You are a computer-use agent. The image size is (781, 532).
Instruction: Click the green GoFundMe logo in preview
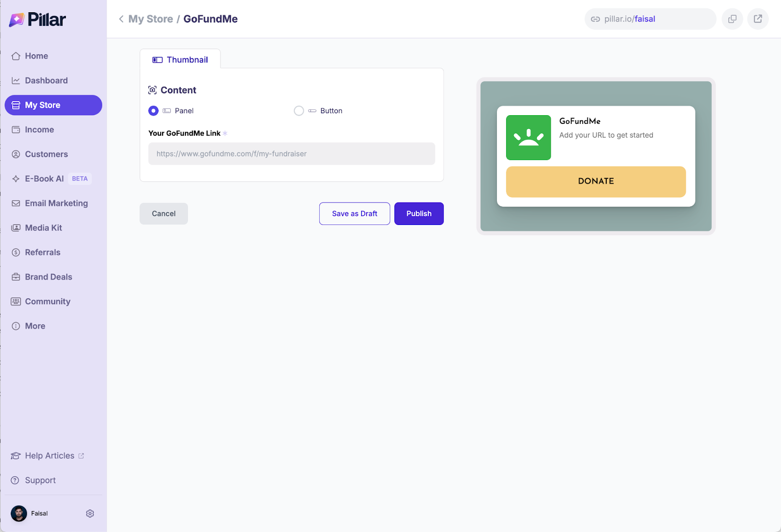point(528,138)
